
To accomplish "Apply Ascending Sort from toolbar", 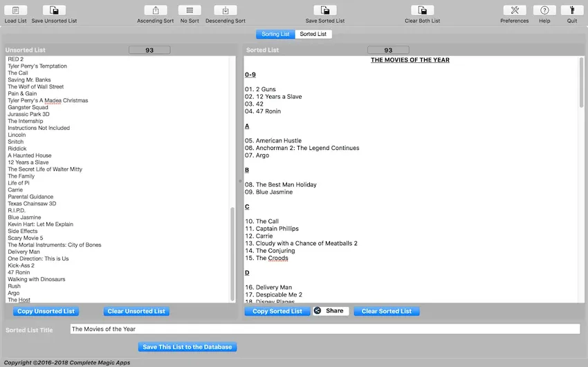I will pos(156,10).
